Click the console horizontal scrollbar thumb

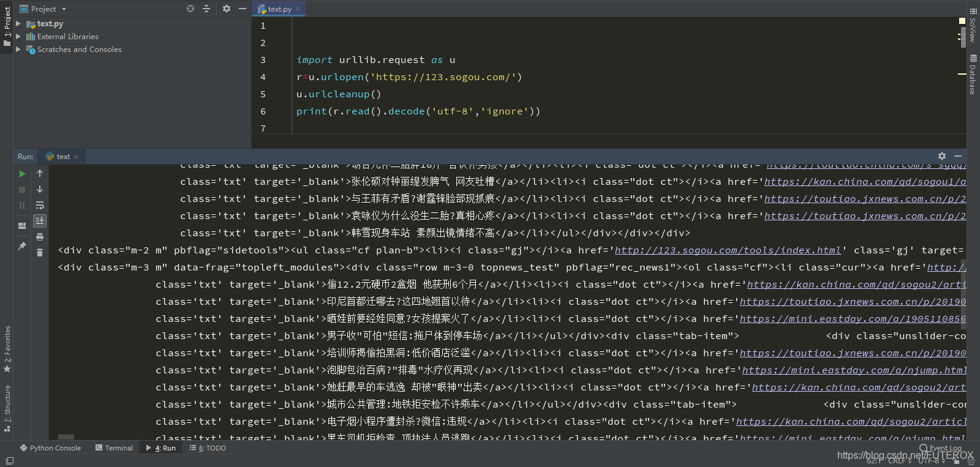point(66,437)
